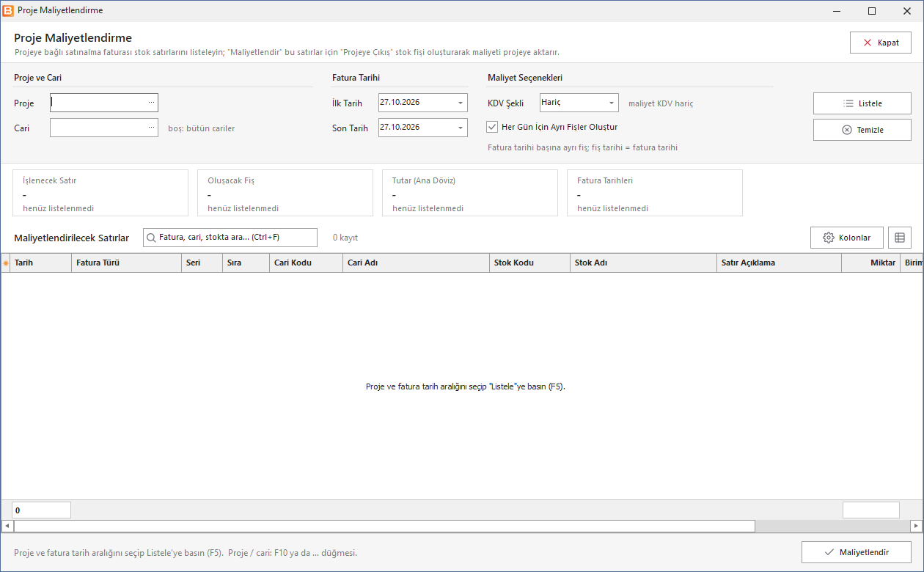This screenshot has width=924, height=572.
Task: Click the Oluşacak Fiş summary card
Action: tap(285, 193)
